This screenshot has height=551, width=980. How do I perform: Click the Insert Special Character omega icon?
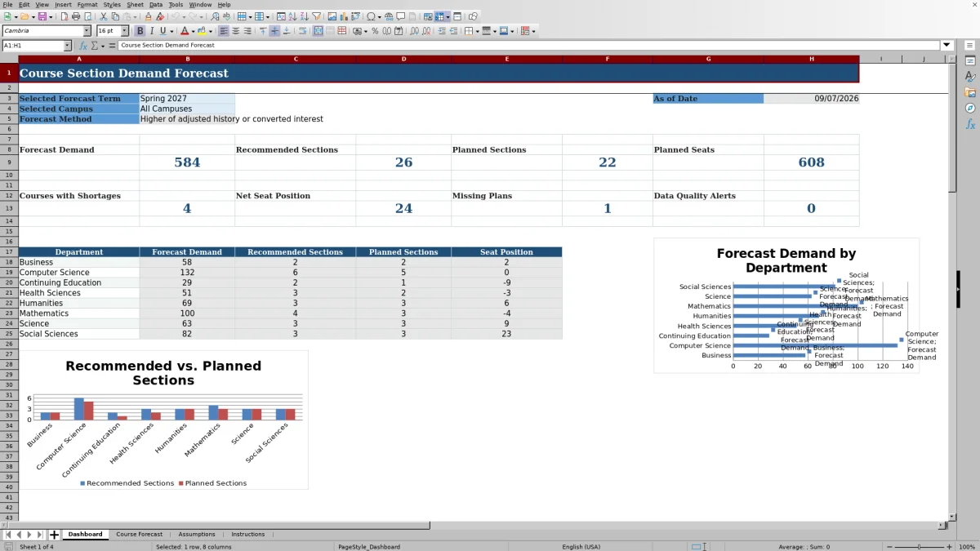(371, 16)
